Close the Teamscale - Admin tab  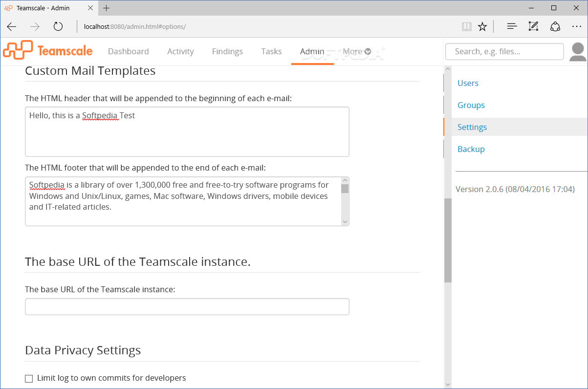point(91,8)
